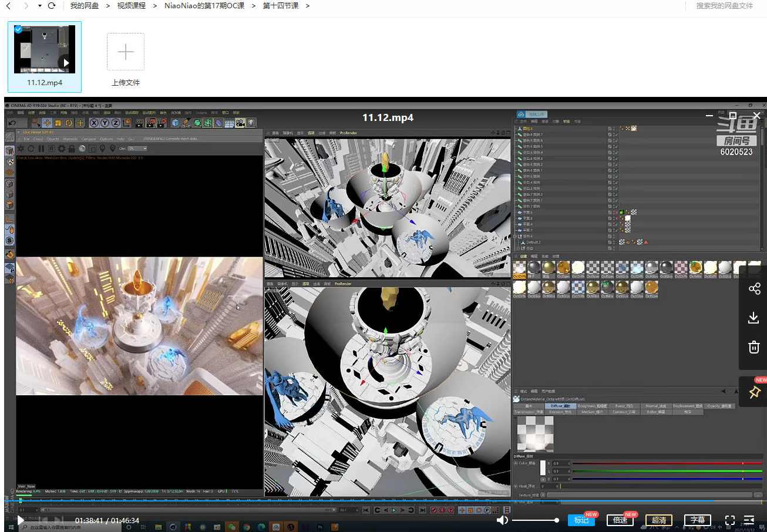Open the Objects menu in the Live Viewer
The height and width of the screenshot is (532, 767).
coord(52,138)
